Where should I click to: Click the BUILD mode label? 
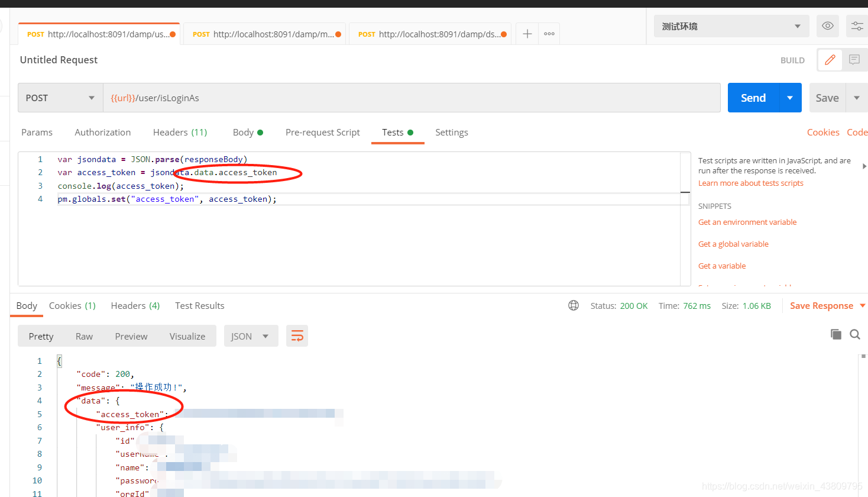coord(792,60)
